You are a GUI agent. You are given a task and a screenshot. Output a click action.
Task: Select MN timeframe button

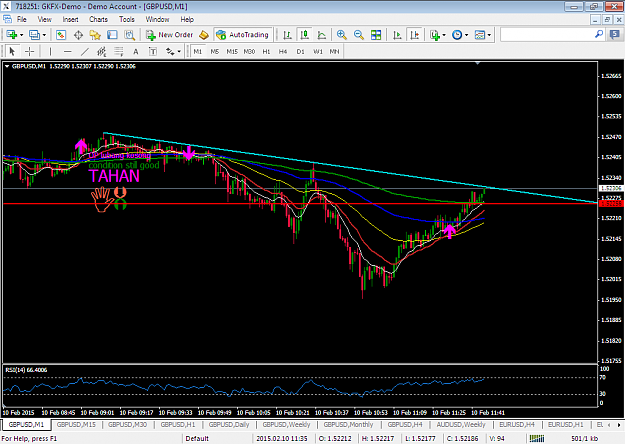point(334,52)
